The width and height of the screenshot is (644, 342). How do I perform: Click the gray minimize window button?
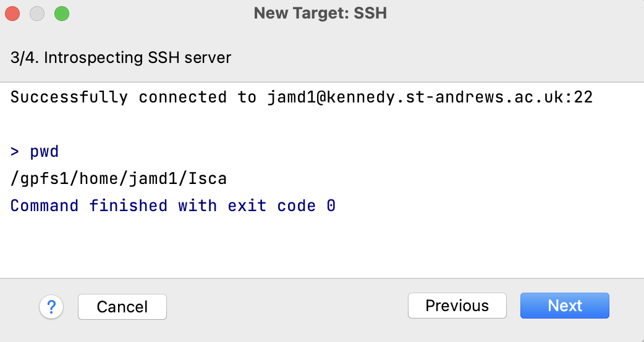click(x=37, y=14)
